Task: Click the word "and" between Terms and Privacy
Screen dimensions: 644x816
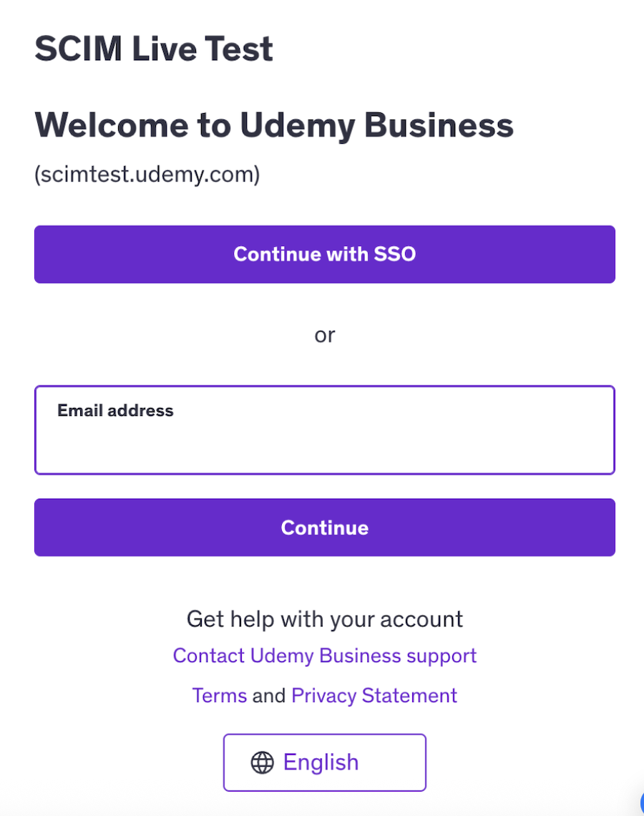Action: [269, 696]
